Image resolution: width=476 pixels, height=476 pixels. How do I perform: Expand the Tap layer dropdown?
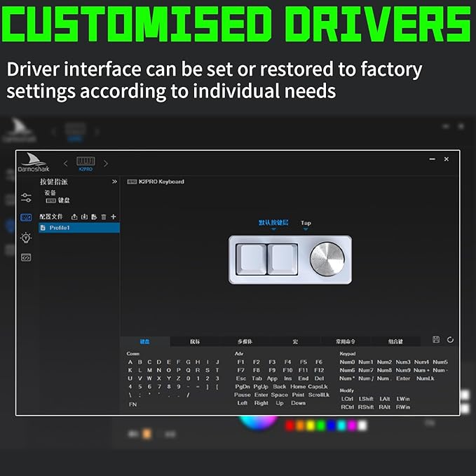pos(306,225)
